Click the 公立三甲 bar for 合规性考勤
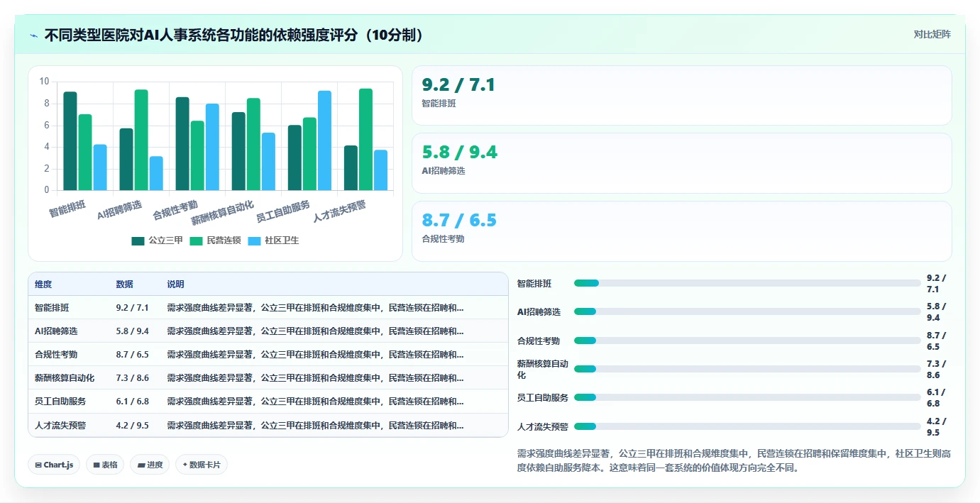Image resolution: width=980 pixels, height=503 pixels. click(x=182, y=143)
